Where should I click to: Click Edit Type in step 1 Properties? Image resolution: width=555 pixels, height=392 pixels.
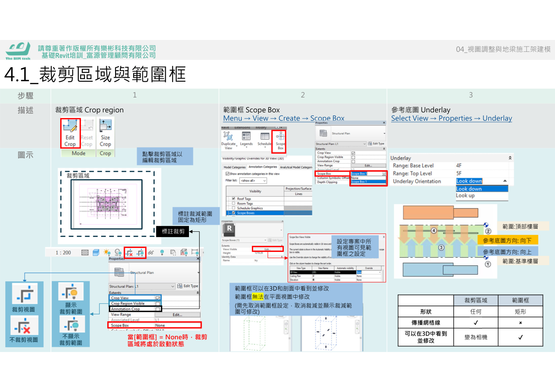188,286
